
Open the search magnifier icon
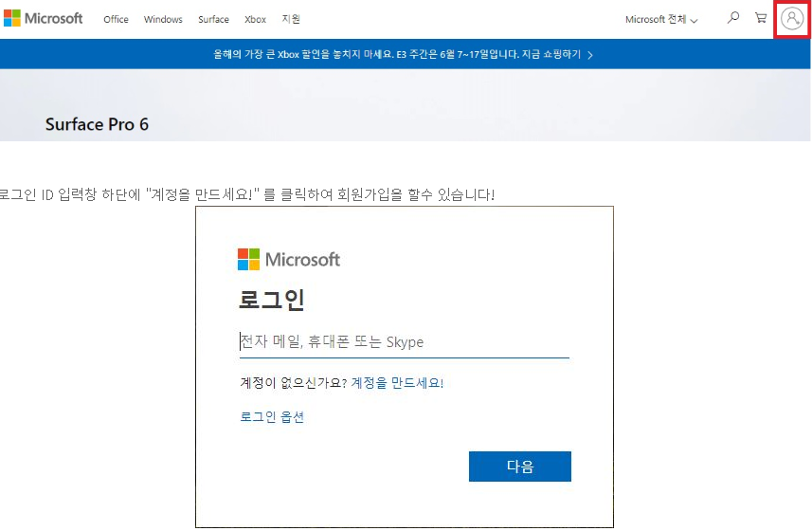(732, 18)
